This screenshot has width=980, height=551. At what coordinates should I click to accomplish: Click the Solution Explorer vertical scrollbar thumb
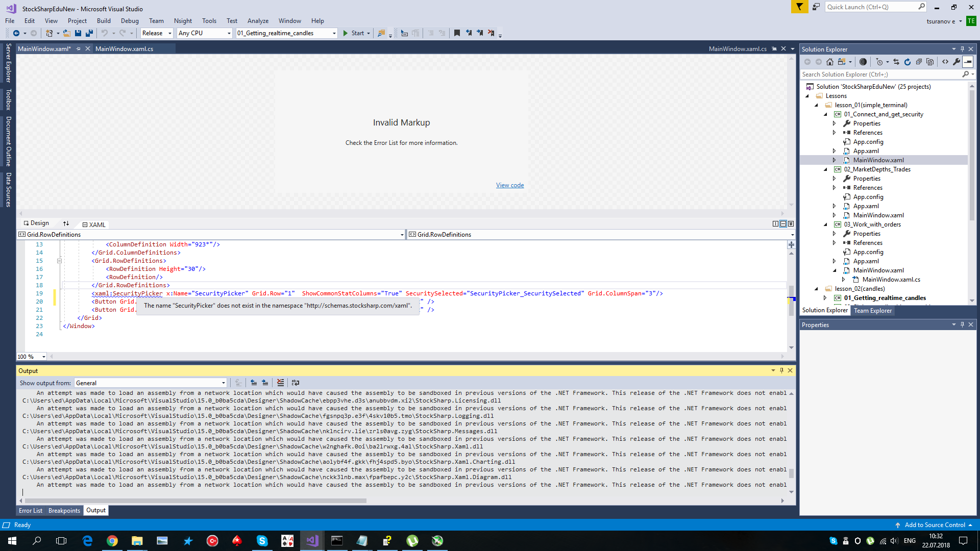(972, 155)
